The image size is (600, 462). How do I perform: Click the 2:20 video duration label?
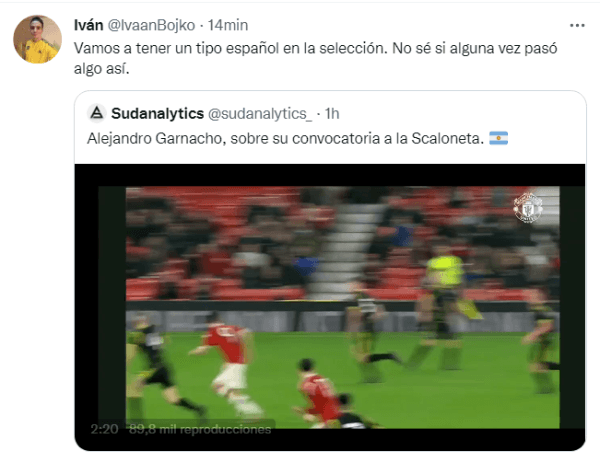pos(104,429)
